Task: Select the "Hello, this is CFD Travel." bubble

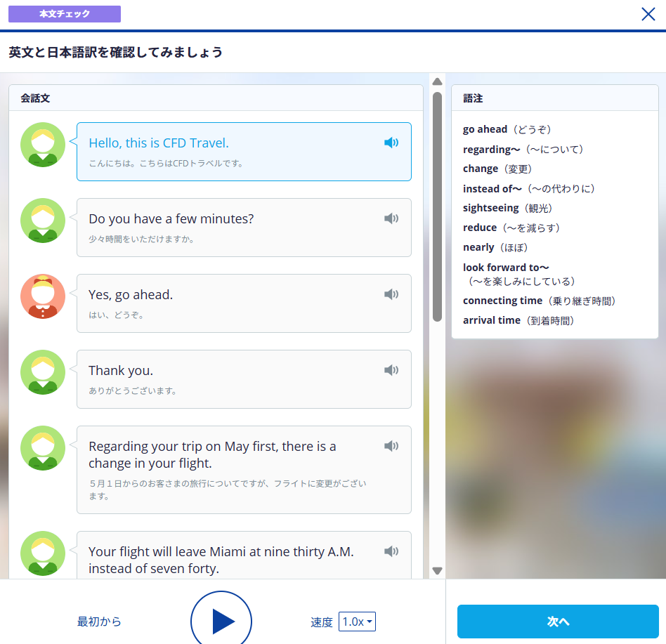Action: pos(244,152)
